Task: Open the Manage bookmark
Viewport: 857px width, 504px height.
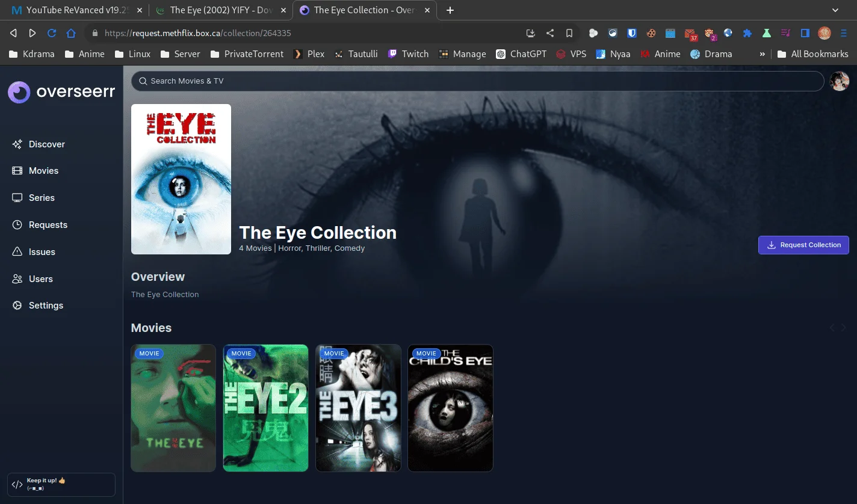Action: [462, 54]
